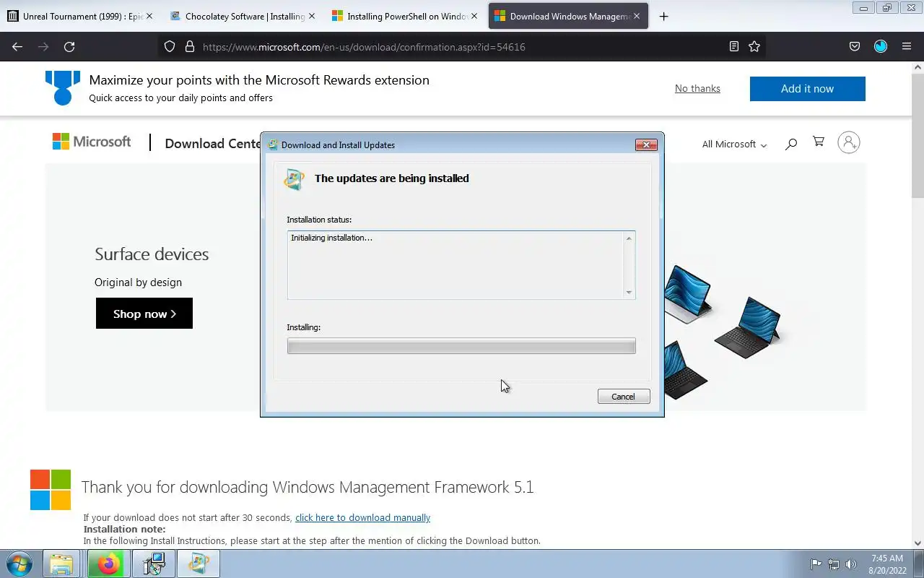Click the network tray icon
This screenshot has width=924, height=578.
pos(834,564)
